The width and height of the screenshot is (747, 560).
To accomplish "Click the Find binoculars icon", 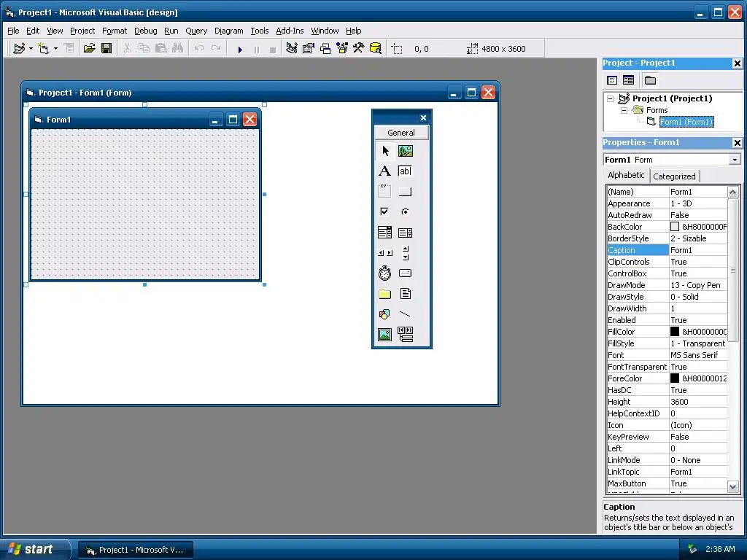I will click(178, 49).
